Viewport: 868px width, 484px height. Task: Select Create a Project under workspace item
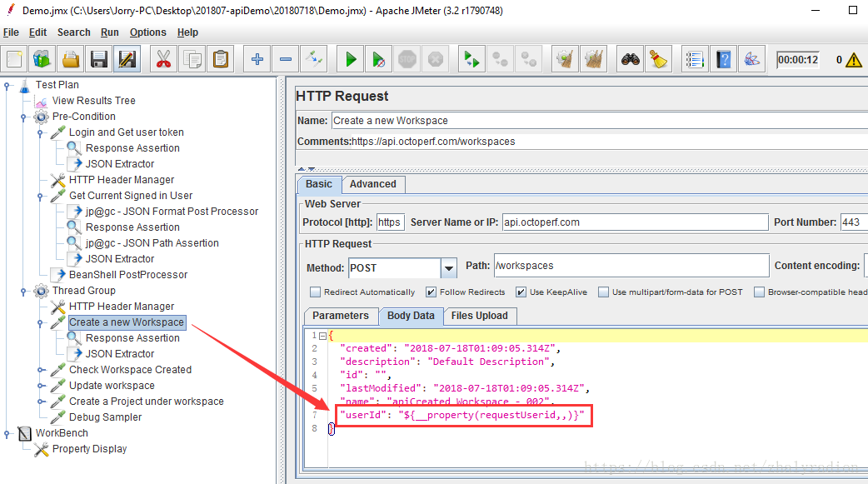(146, 402)
